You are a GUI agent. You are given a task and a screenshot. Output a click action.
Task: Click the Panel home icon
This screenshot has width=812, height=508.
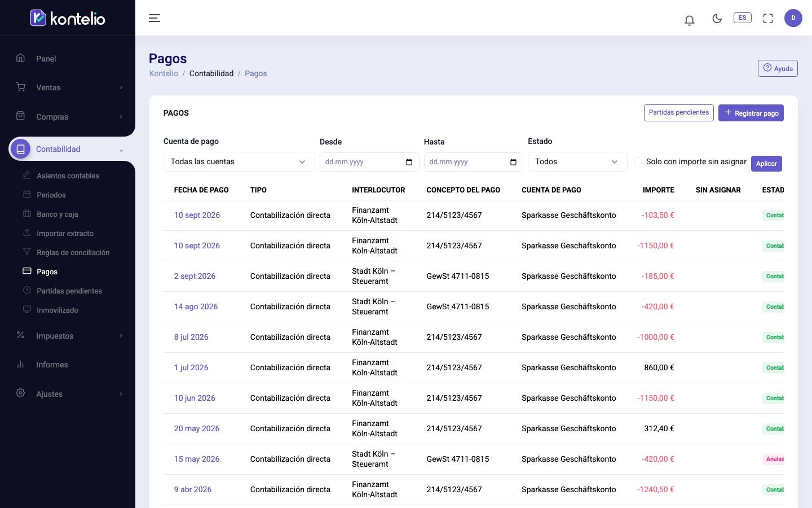(20, 58)
